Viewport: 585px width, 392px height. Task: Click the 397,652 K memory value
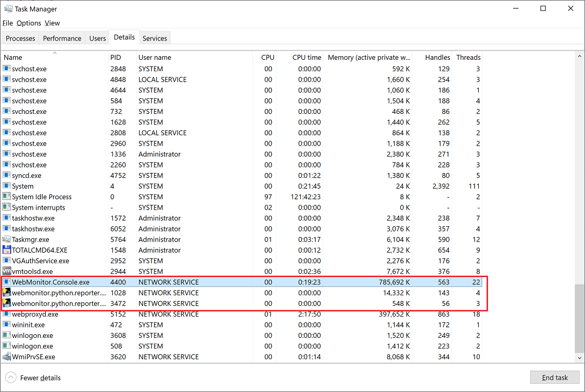tap(395, 314)
